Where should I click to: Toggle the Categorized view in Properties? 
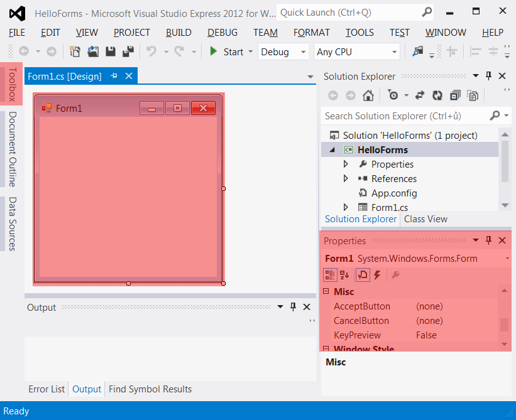point(330,274)
